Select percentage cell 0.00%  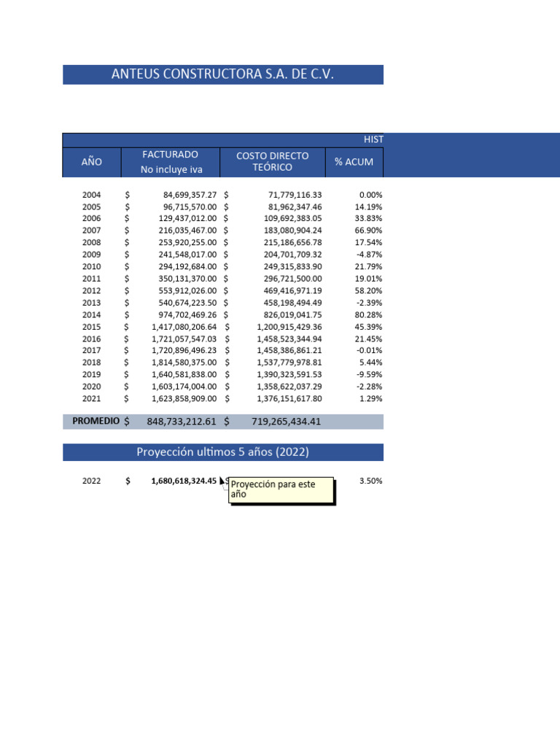point(370,195)
